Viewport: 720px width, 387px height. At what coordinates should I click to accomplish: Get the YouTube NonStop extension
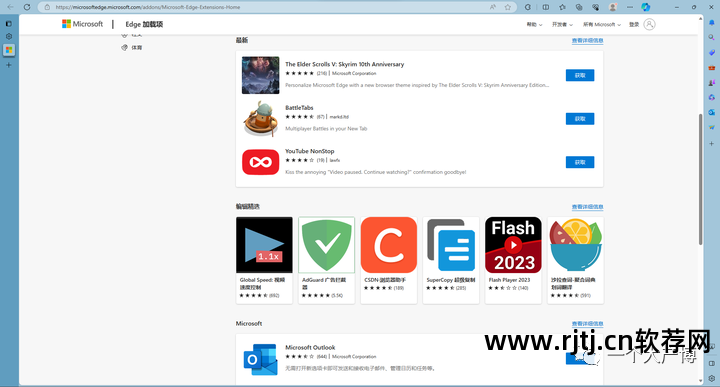point(580,162)
